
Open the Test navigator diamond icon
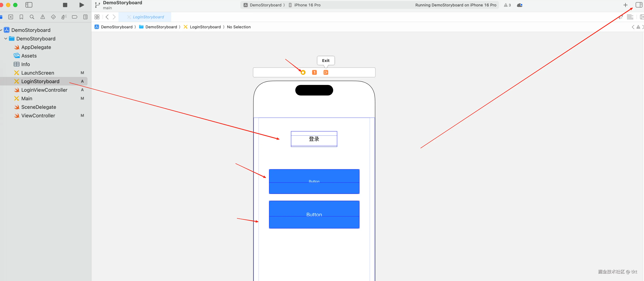click(53, 17)
